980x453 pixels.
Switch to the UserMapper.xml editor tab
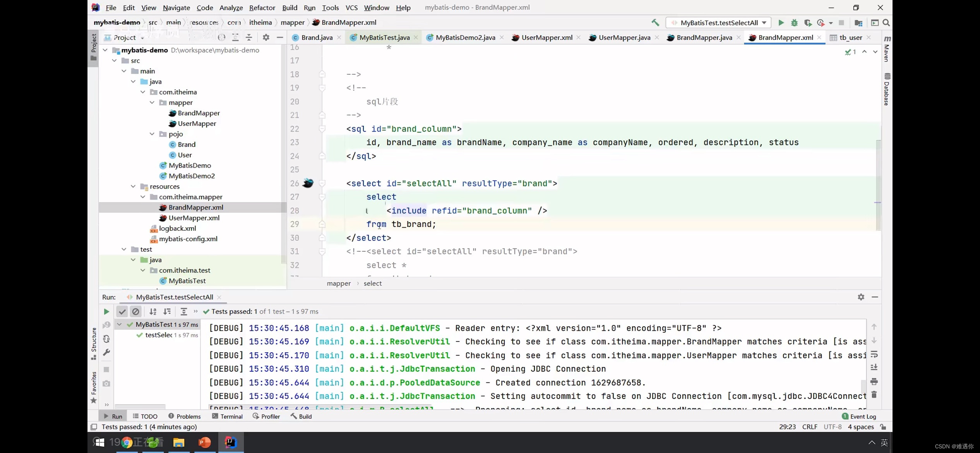click(x=547, y=37)
